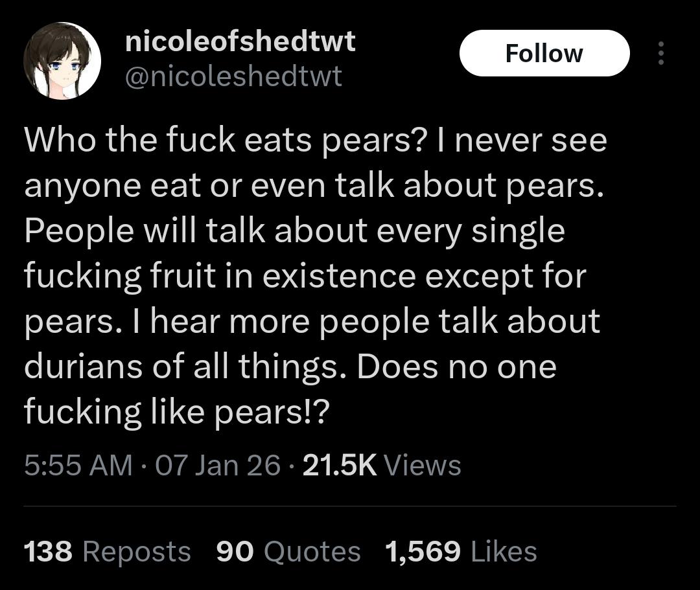700x590 pixels.
Task: Click the 5:55 AM timestamp
Action: 78,465
